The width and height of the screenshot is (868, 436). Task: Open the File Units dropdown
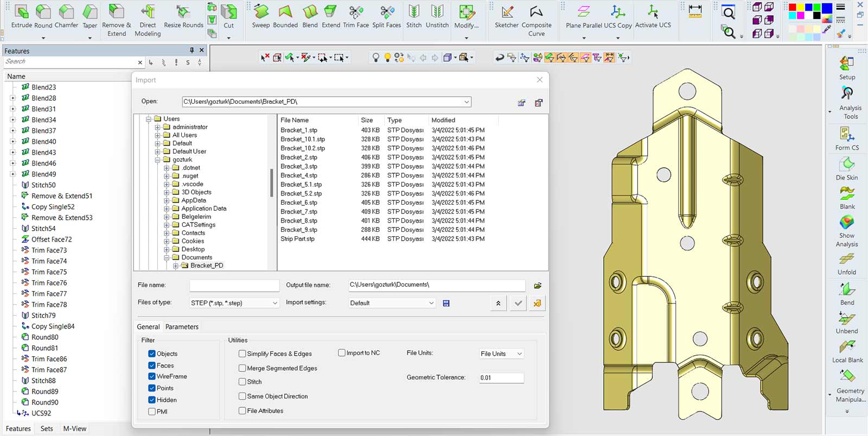coord(501,353)
